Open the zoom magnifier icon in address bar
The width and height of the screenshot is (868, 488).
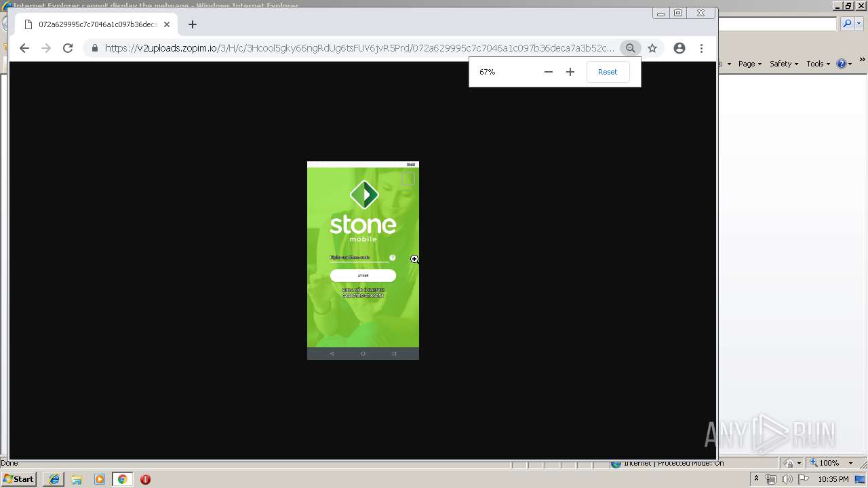coord(631,48)
